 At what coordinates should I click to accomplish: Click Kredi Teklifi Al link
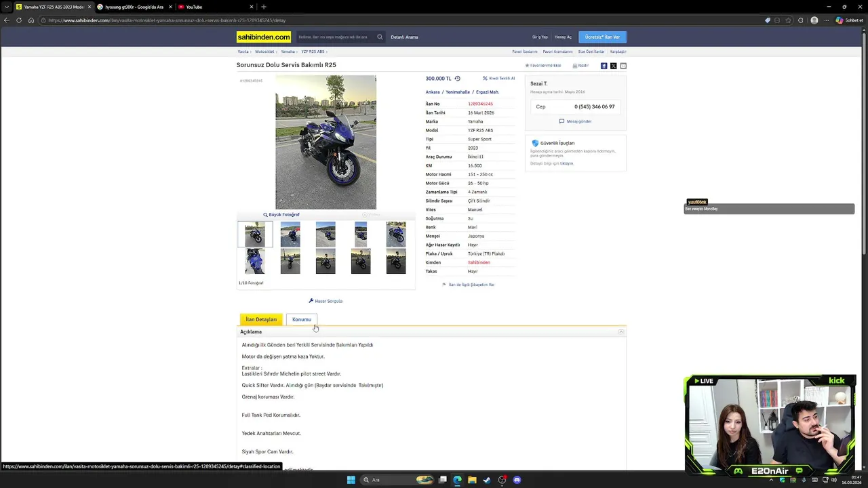click(x=499, y=79)
